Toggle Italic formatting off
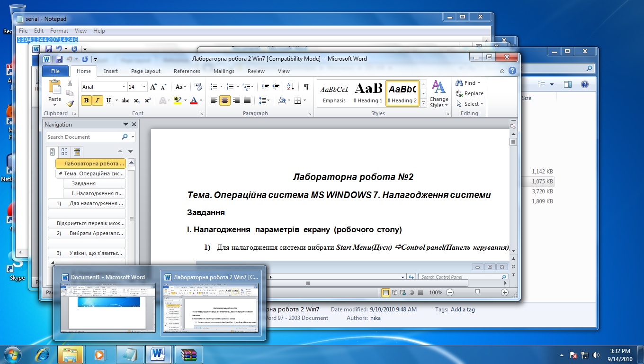The width and height of the screenshot is (644, 364). pos(98,100)
